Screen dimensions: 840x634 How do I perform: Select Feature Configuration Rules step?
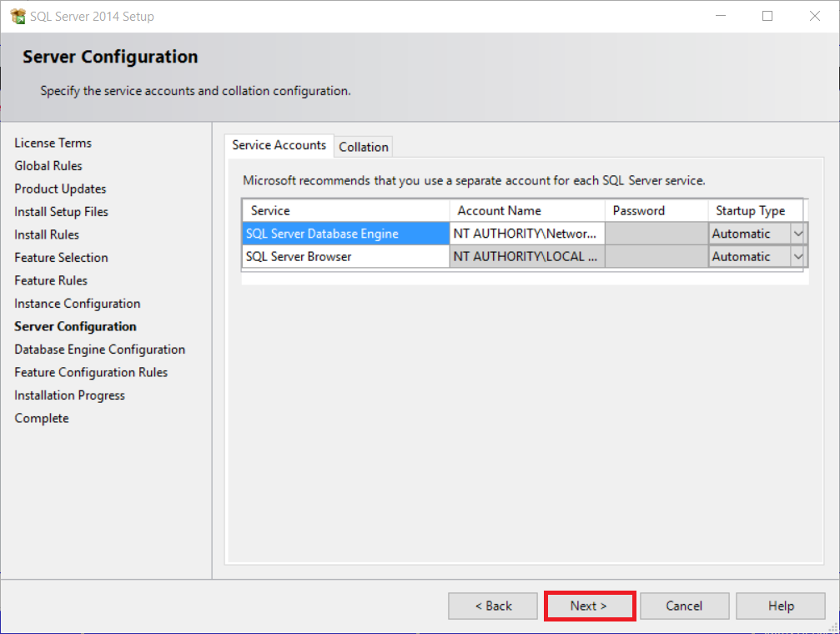click(91, 372)
